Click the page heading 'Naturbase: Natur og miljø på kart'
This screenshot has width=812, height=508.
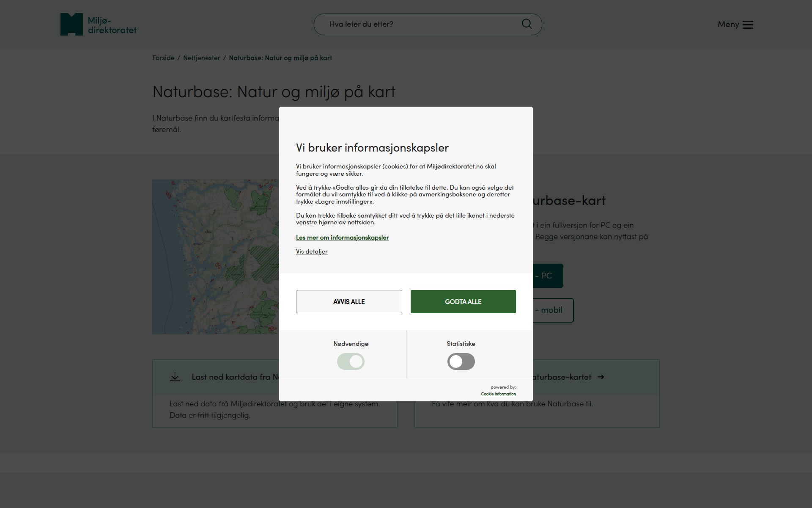(274, 92)
